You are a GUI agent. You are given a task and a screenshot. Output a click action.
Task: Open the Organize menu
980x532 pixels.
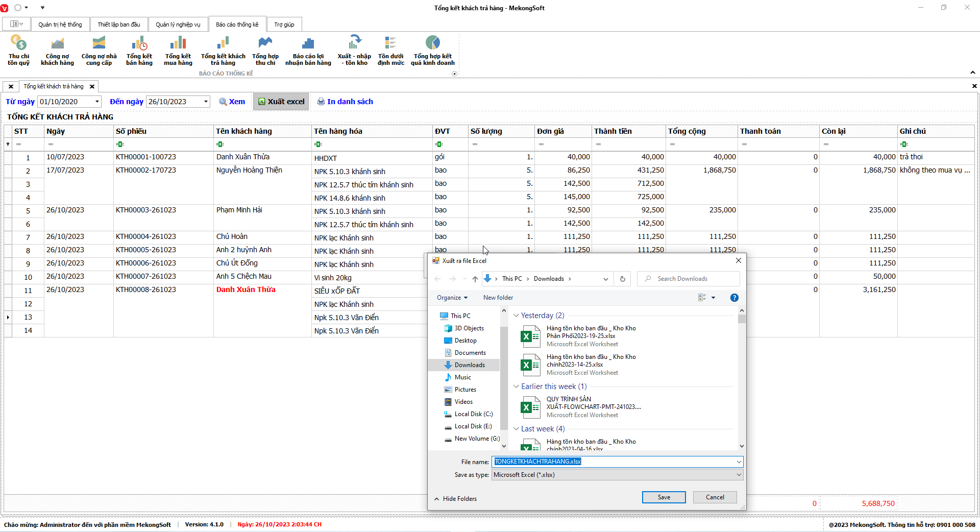coord(452,298)
